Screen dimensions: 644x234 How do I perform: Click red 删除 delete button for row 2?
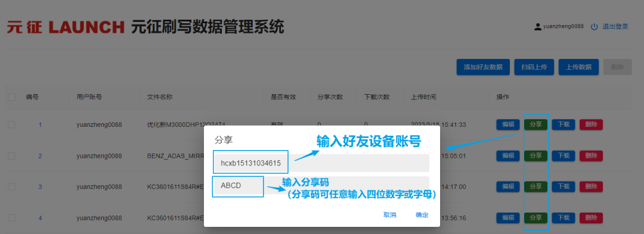point(591,156)
